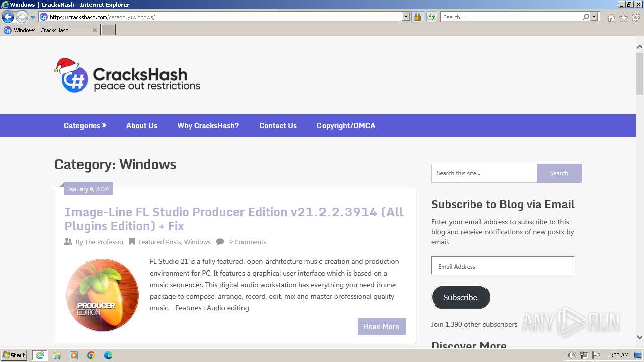The height and width of the screenshot is (362, 644).
Task: Launch Google Chrome from taskbar
Action: (91, 355)
